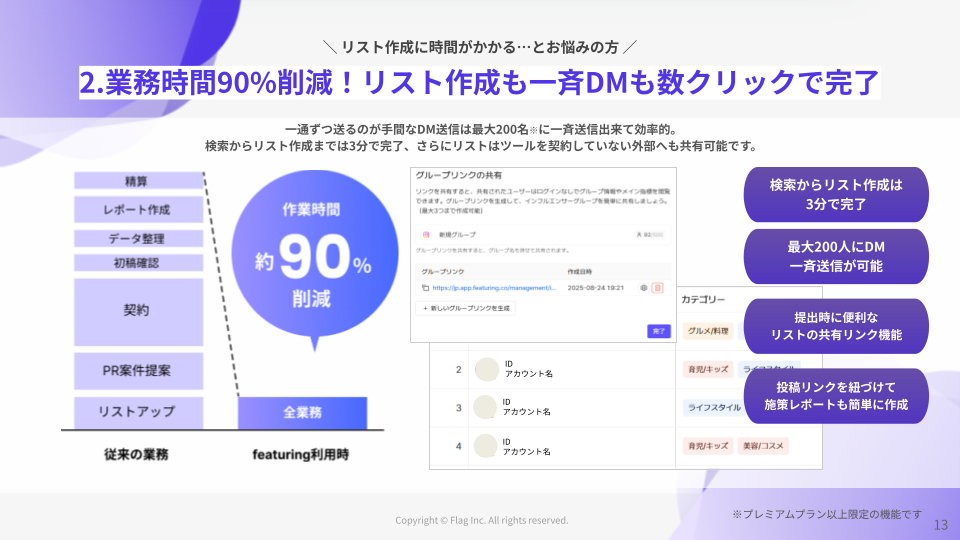Click the settings gear icon in the group link row

point(643,288)
